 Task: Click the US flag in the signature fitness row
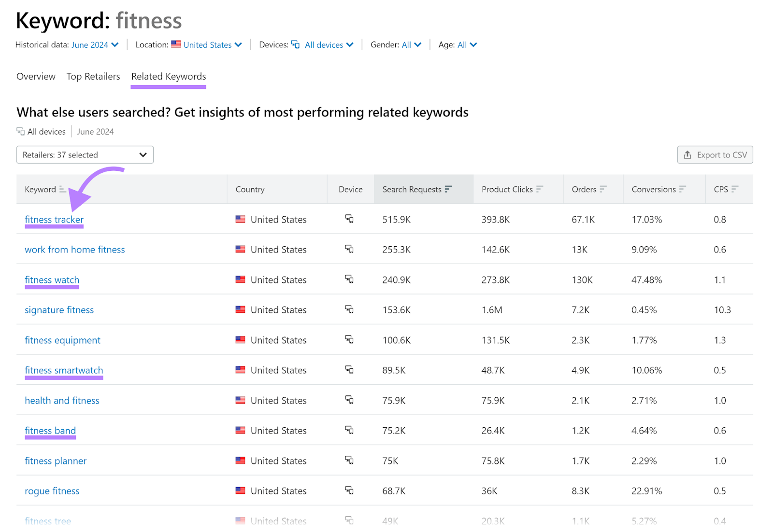240,309
